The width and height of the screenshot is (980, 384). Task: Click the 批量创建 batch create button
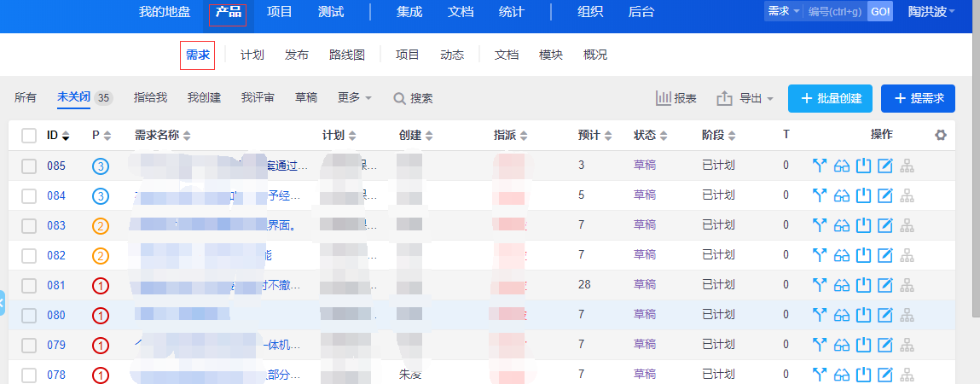point(830,98)
